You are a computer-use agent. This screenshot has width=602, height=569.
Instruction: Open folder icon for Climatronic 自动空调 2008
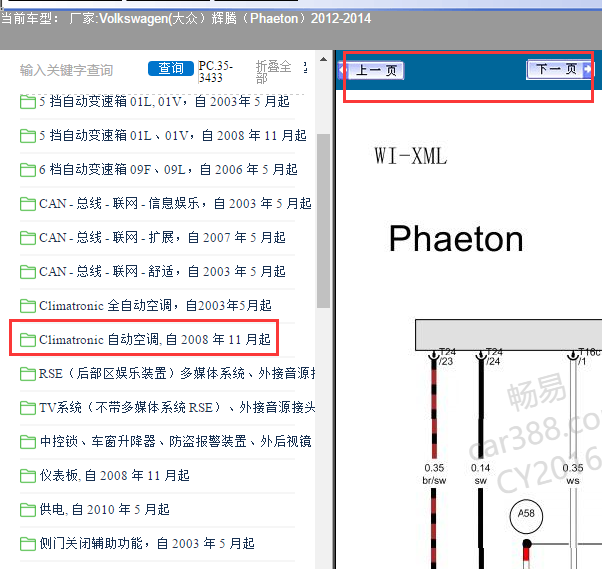point(28,340)
